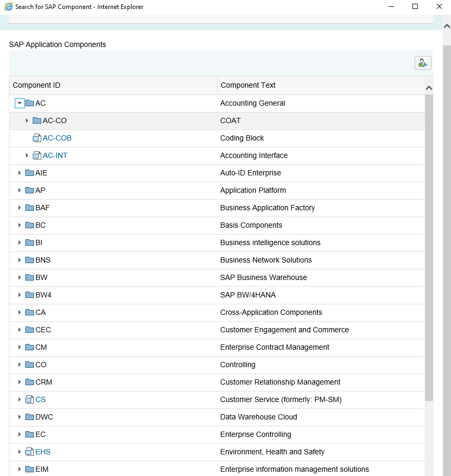Expand the BW4 component node
The image size is (451, 476).
point(20,295)
